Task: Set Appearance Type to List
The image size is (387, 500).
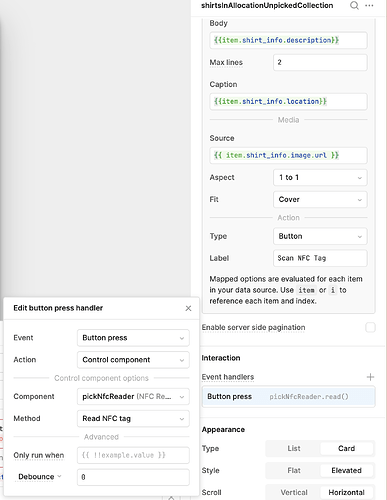Action: pyautogui.click(x=294, y=448)
